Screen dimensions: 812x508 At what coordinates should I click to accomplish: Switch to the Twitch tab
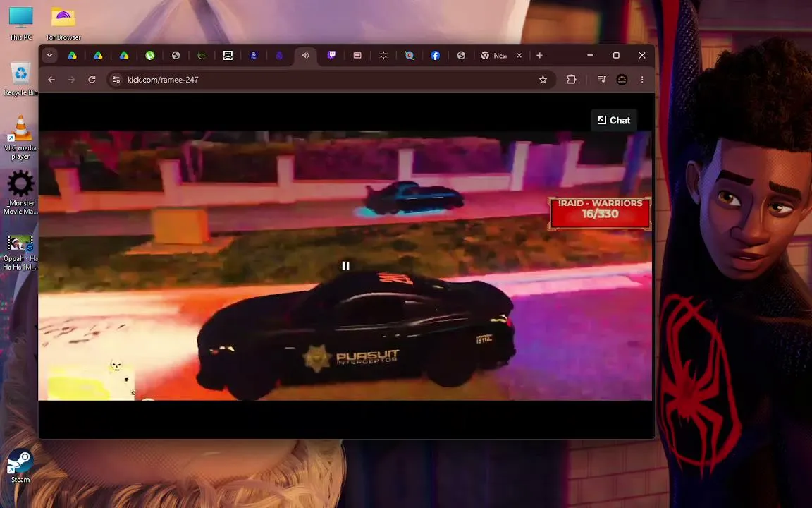[331, 56]
